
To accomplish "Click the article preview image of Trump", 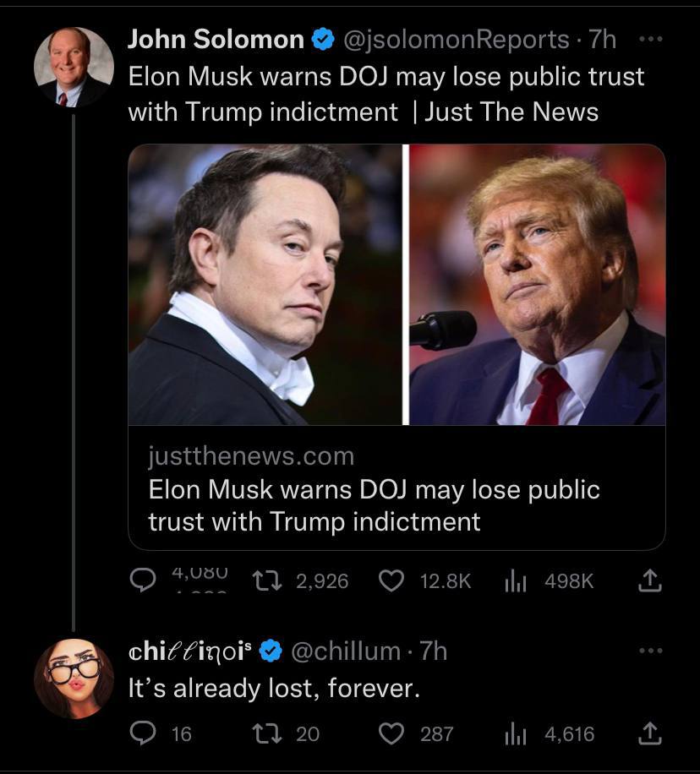I will point(538,285).
